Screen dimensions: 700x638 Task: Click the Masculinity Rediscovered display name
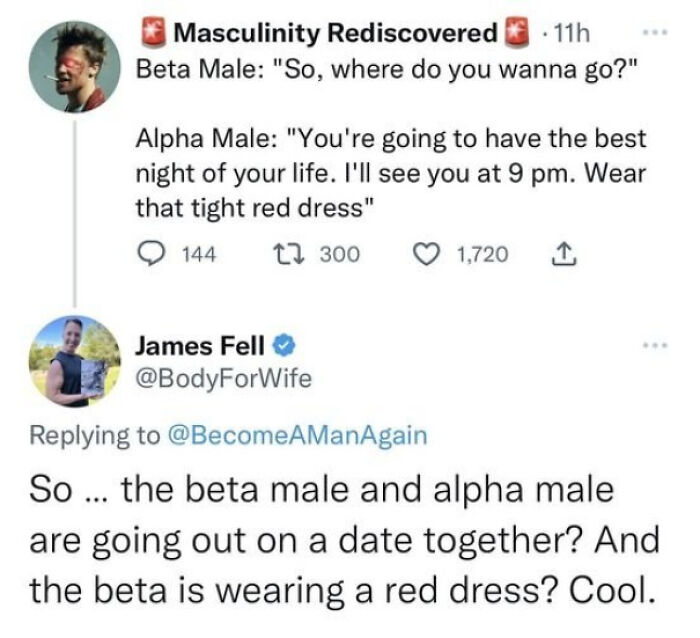[x=335, y=33]
